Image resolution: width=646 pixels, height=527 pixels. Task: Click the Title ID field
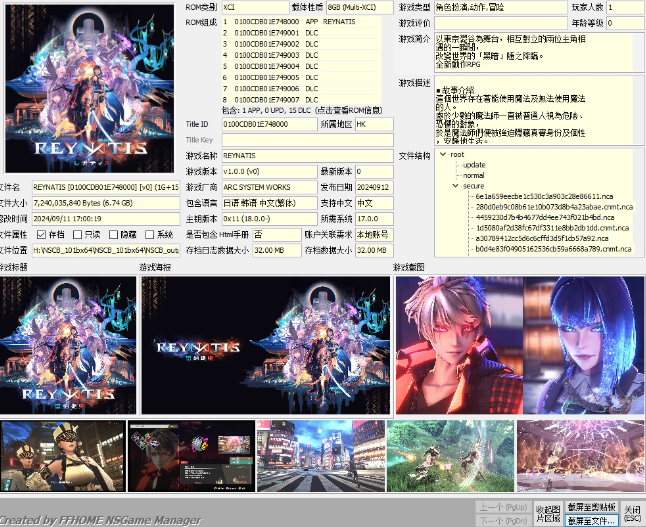tap(269, 124)
